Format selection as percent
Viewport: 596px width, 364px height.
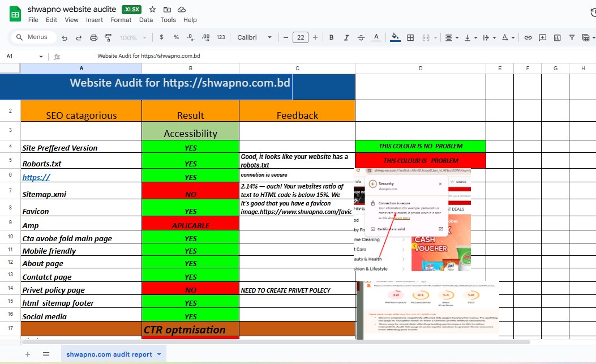coord(176,37)
